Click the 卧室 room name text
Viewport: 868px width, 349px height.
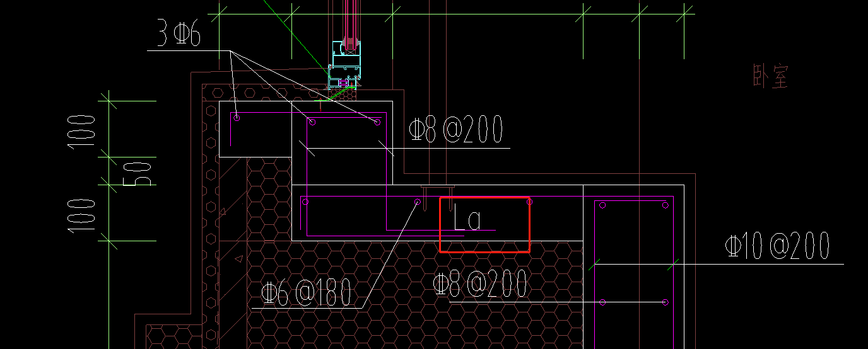pos(771,76)
